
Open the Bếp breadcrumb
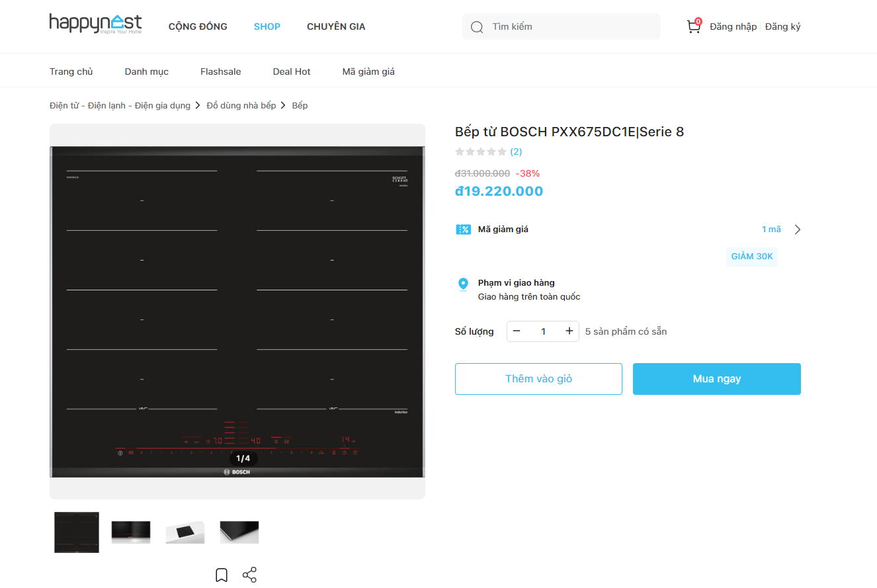click(x=300, y=105)
